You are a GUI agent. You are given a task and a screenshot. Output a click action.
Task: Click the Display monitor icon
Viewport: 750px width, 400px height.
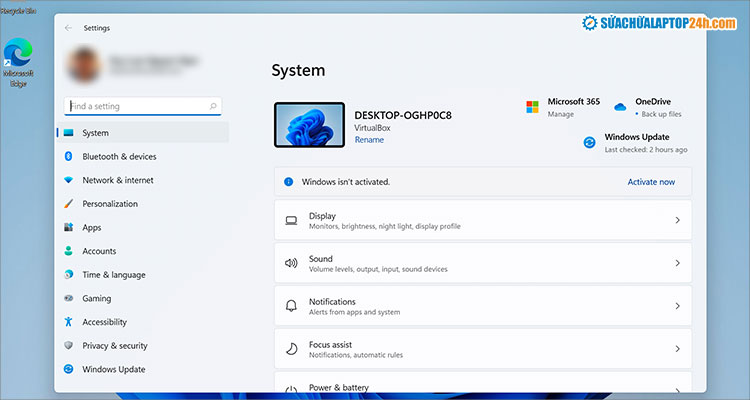291,221
